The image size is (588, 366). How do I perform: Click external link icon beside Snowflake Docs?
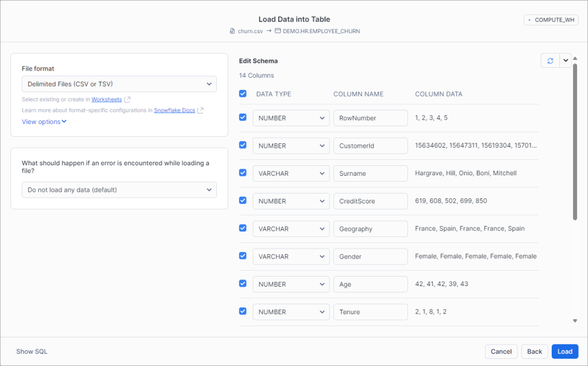[200, 110]
